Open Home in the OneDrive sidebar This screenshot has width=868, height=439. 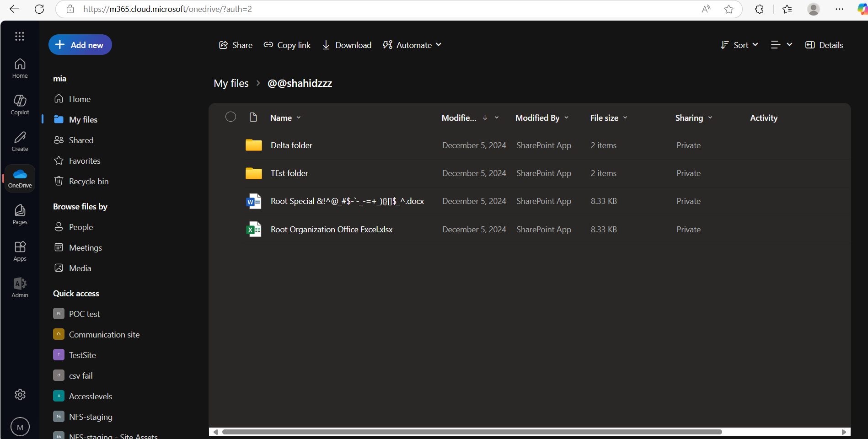(80, 99)
